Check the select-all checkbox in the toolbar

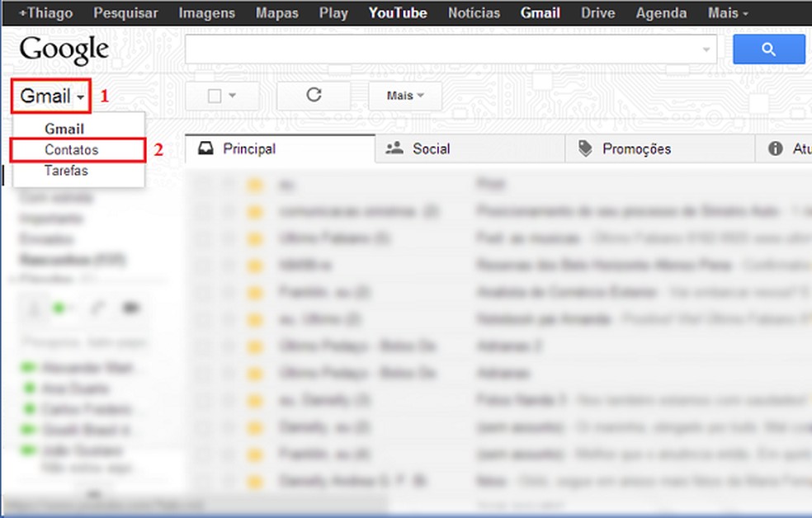coord(213,96)
